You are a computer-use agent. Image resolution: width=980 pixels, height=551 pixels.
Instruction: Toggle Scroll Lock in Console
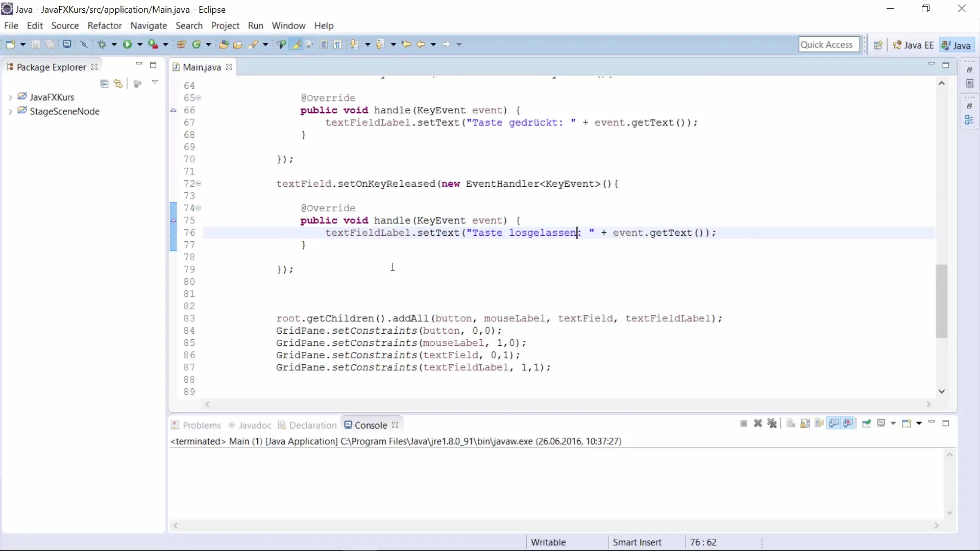coord(805,423)
